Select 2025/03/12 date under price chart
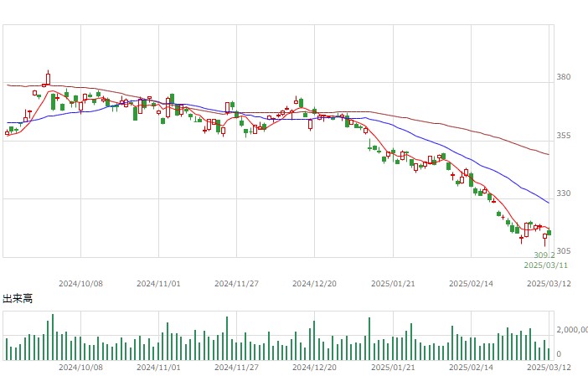The height and width of the screenshot is (381, 588). pos(549,284)
